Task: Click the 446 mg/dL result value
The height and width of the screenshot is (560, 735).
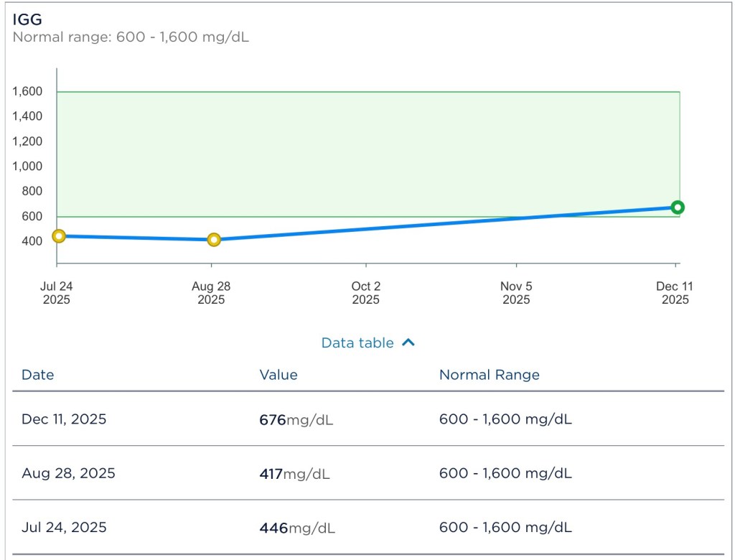Action: click(x=296, y=528)
